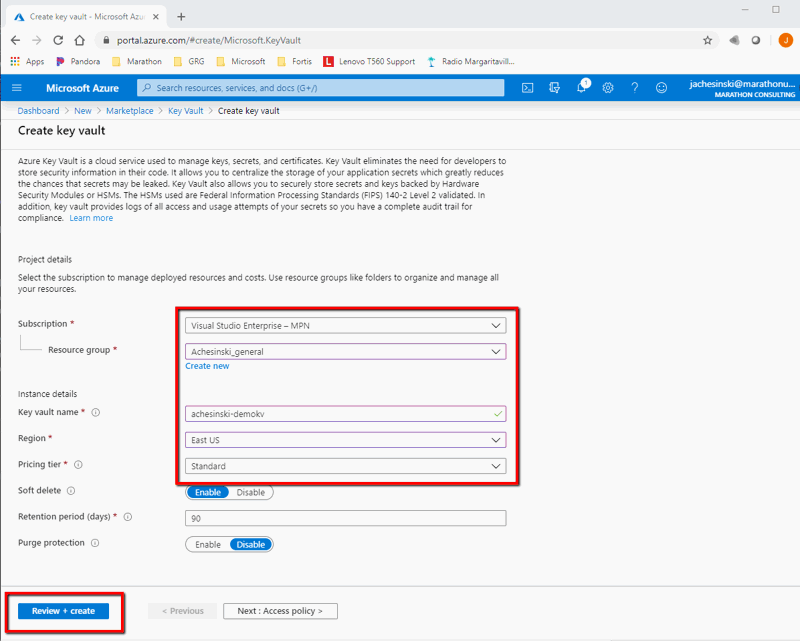Go to Marketplace in the breadcrumb
This screenshot has width=800, height=641.
coord(129,111)
